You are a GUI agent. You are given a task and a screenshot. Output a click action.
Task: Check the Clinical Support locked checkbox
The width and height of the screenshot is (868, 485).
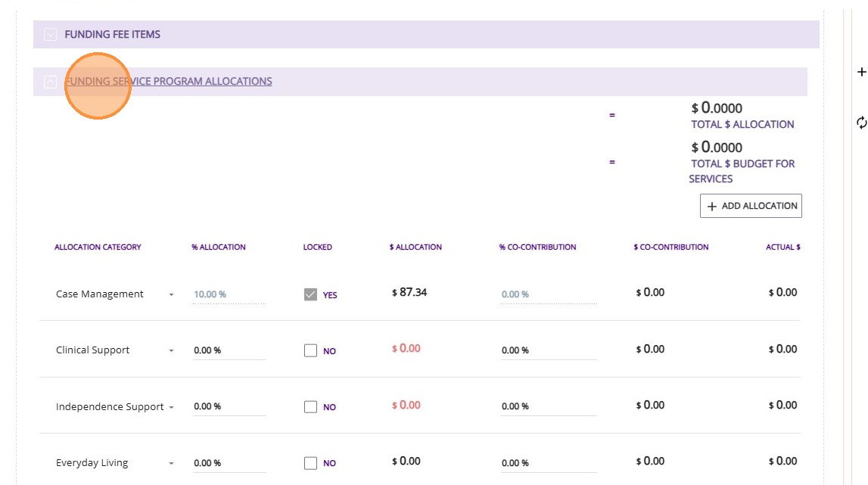[310, 350]
